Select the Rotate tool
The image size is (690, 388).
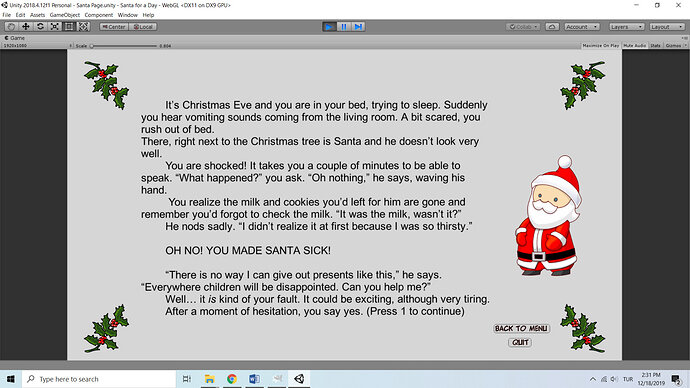pyautogui.click(x=40, y=27)
